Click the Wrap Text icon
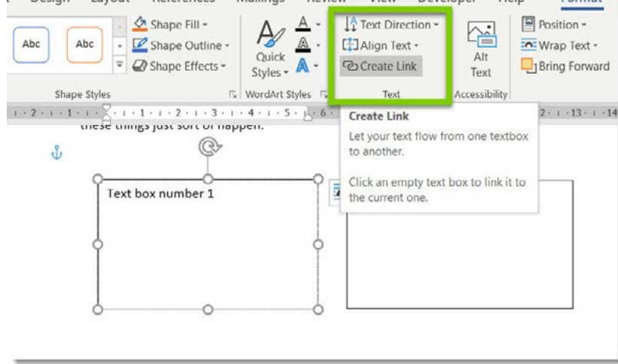 coord(528,45)
